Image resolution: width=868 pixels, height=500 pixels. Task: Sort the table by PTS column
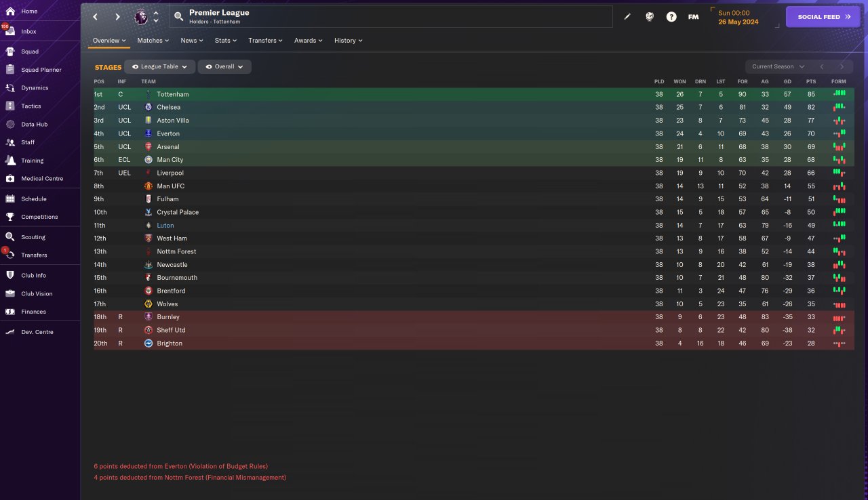click(x=811, y=81)
